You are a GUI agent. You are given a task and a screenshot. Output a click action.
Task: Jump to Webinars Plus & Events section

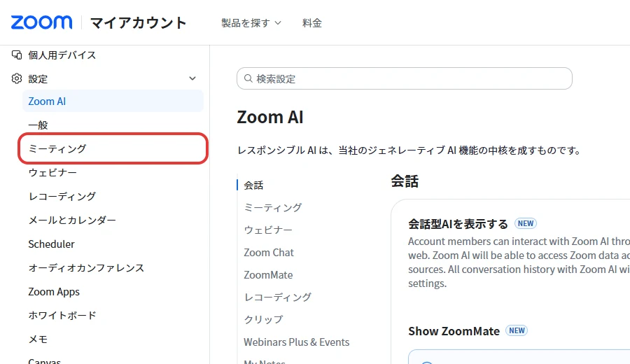coord(297,342)
